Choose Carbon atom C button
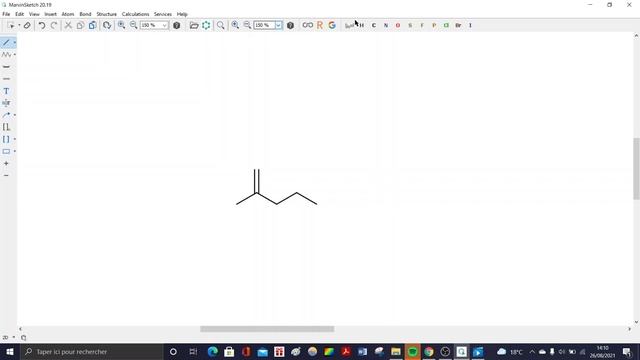640x360 pixels. tap(373, 25)
